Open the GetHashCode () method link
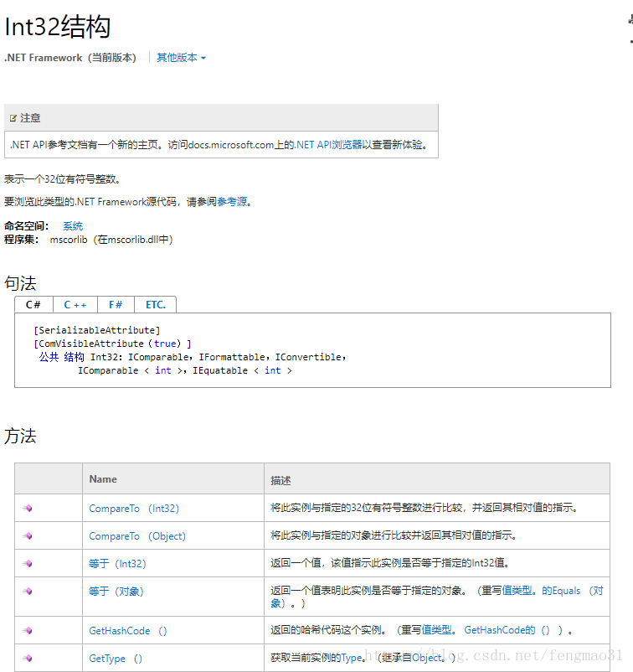 [x=128, y=631]
